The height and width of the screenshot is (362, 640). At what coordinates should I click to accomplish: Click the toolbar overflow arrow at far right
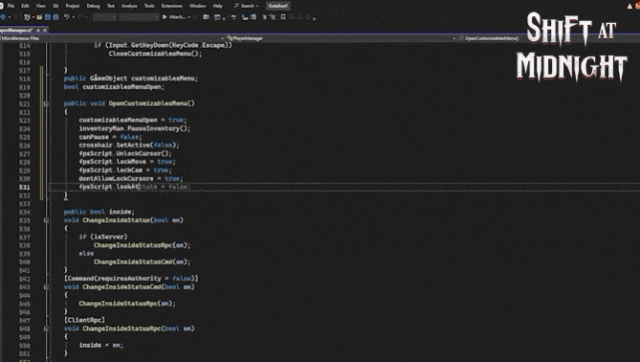pos(314,18)
